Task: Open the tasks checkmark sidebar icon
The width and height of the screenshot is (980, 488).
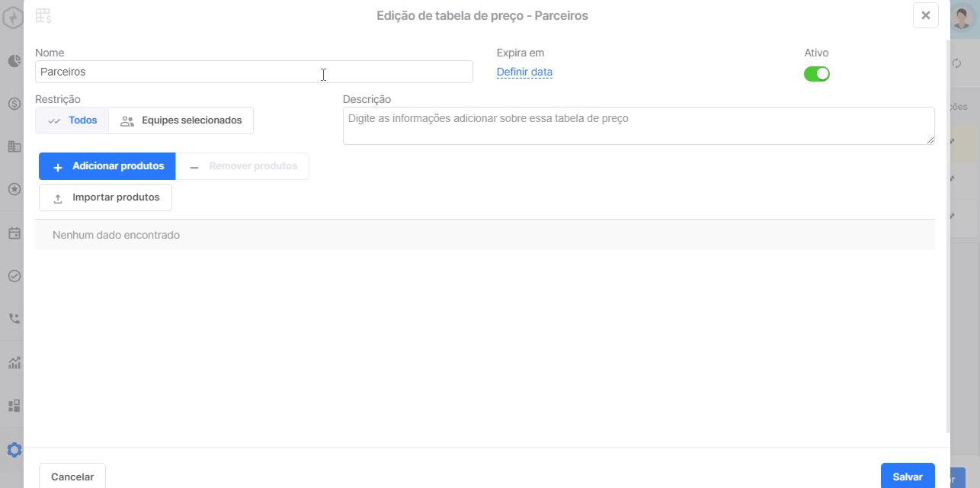Action: tap(14, 276)
